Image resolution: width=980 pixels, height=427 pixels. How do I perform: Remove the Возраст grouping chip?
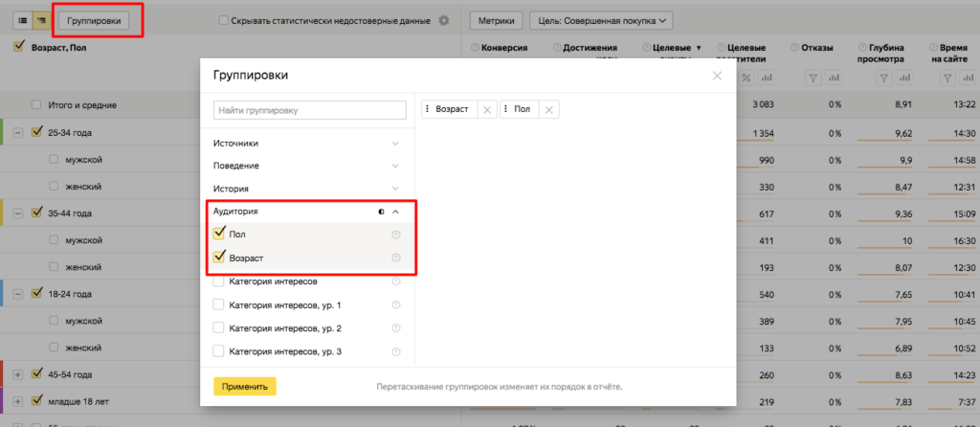pos(487,110)
